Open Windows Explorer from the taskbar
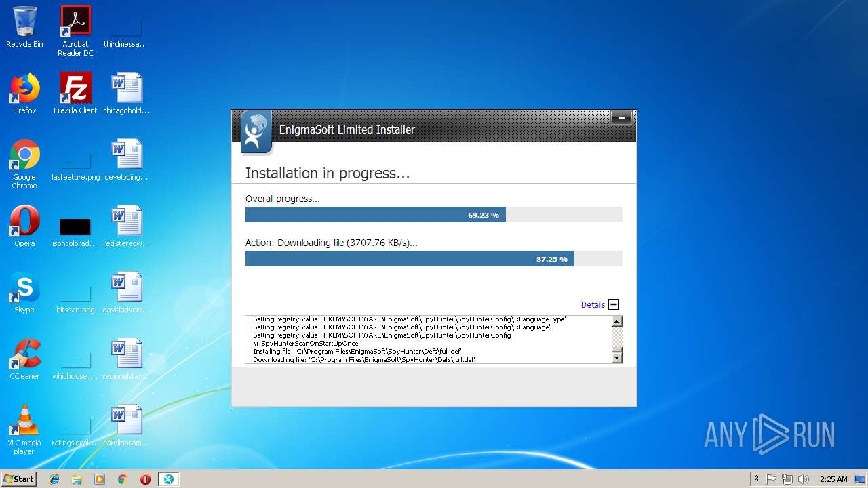Screen dimensions: 868x488 point(77,479)
